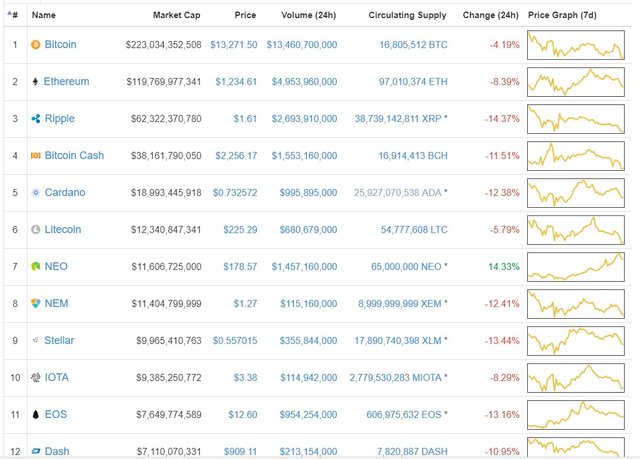This screenshot has height=459, width=640.
Task: Click the NEO logo icon
Action: [36, 267]
